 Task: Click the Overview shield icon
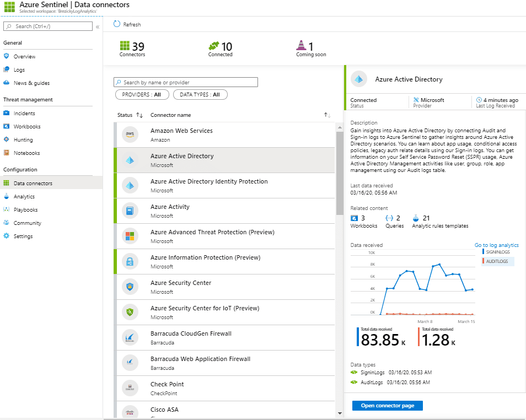click(x=7, y=56)
